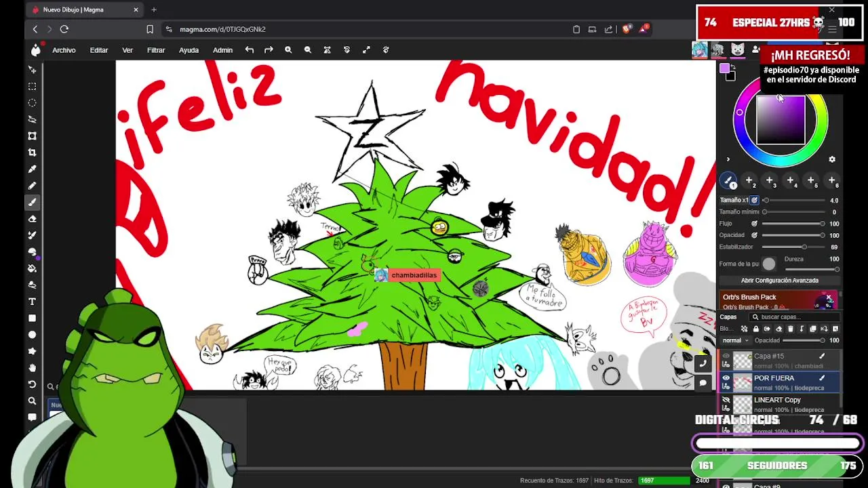The image size is (868, 488).
Task: Select the Rectangle selection tool
Action: point(32,86)
